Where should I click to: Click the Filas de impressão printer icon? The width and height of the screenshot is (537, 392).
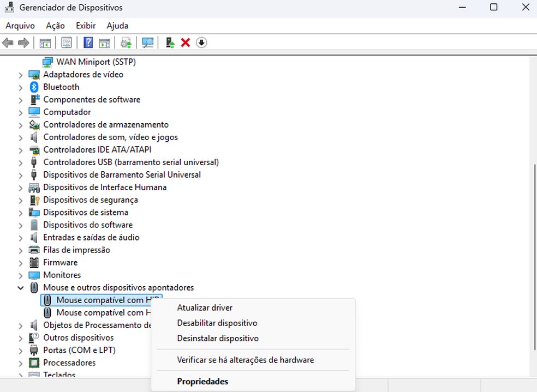[34, 250]
